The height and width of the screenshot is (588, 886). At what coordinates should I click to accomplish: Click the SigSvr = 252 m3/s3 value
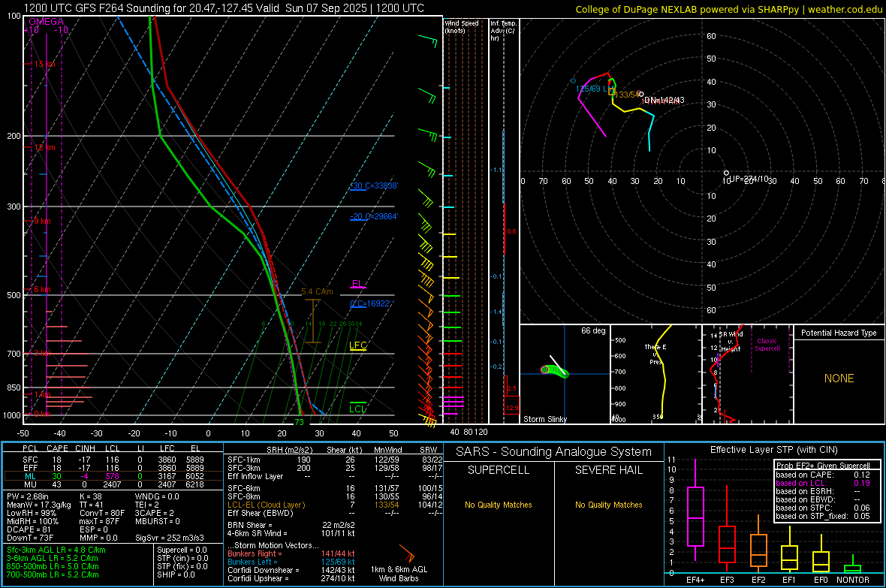[170, 538]
